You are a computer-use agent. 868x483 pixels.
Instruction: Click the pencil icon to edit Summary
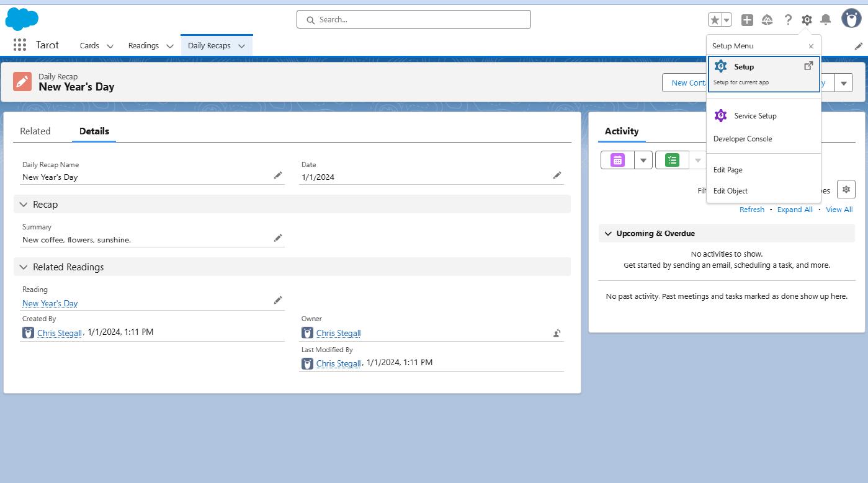pos(278,237)
